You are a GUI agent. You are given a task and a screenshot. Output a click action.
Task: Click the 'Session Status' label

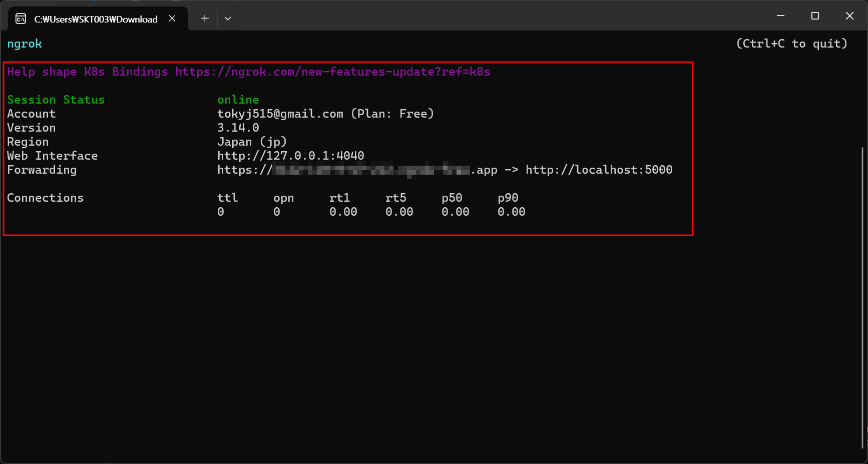(56, 100)
